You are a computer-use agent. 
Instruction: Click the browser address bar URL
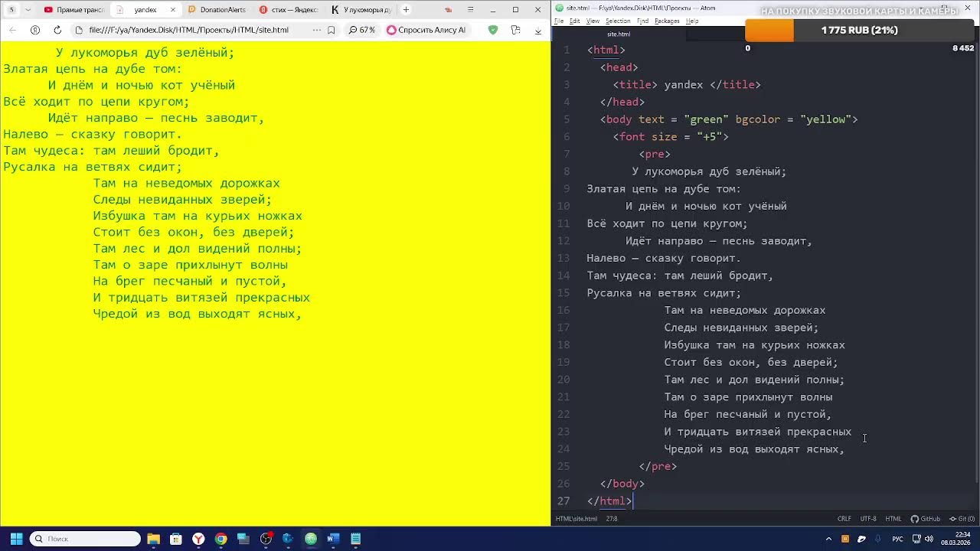pos(188,30)
